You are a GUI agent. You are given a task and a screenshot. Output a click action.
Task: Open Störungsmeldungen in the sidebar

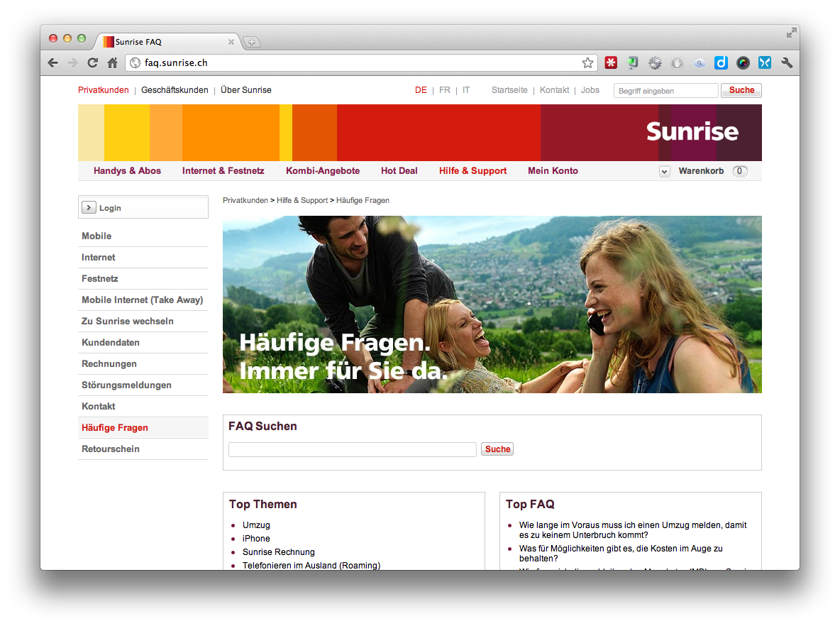click(143, 385)
